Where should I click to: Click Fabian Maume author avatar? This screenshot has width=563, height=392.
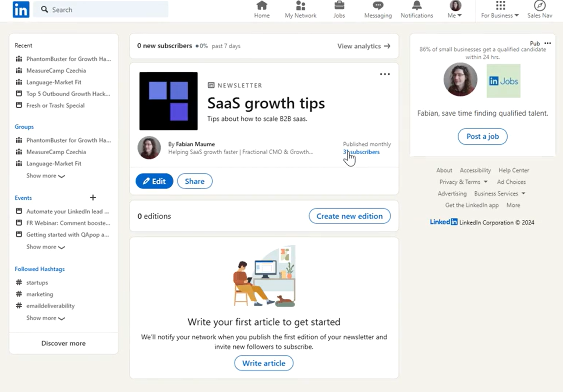pyautogui.click(x=149, y=148)
